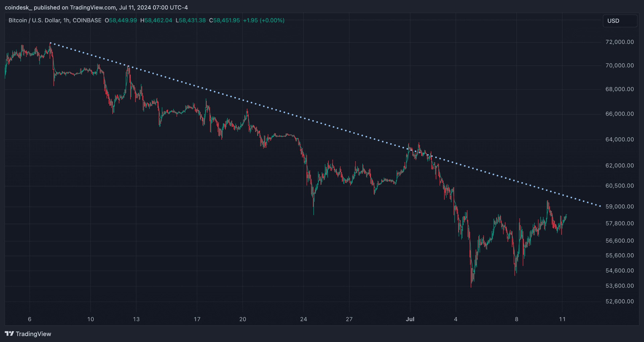This screenshot has height=342, width=644.
Task: Click the date label 10 on time axis
Action: 91,319
